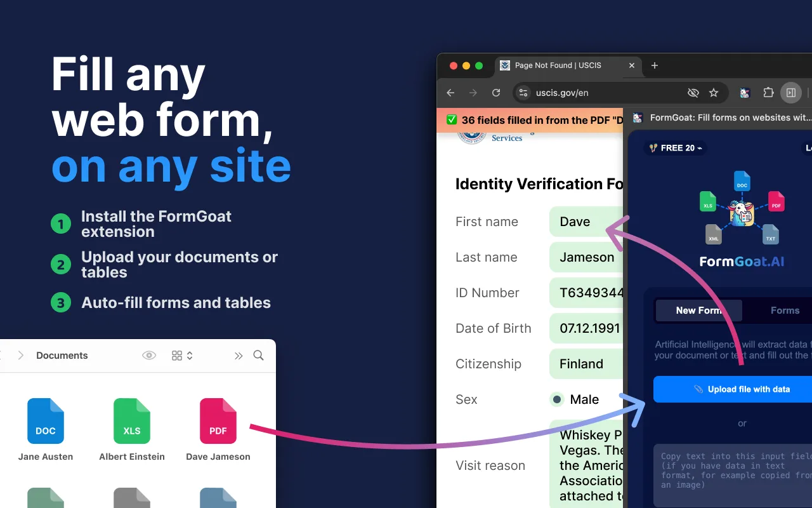Click the goat mascot logo
Viewport: 812px width, 508px height.
[x=741, y=213]
